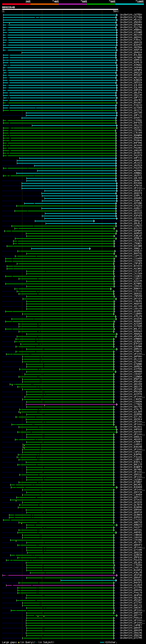Screen dimensions: 146x644
Task: Click the UniRef100_A5BR41 label
Action: coord(131,30)
